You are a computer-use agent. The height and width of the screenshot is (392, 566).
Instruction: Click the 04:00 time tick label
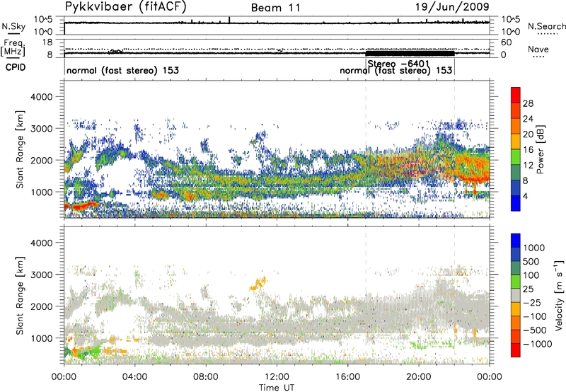(134, 377)
